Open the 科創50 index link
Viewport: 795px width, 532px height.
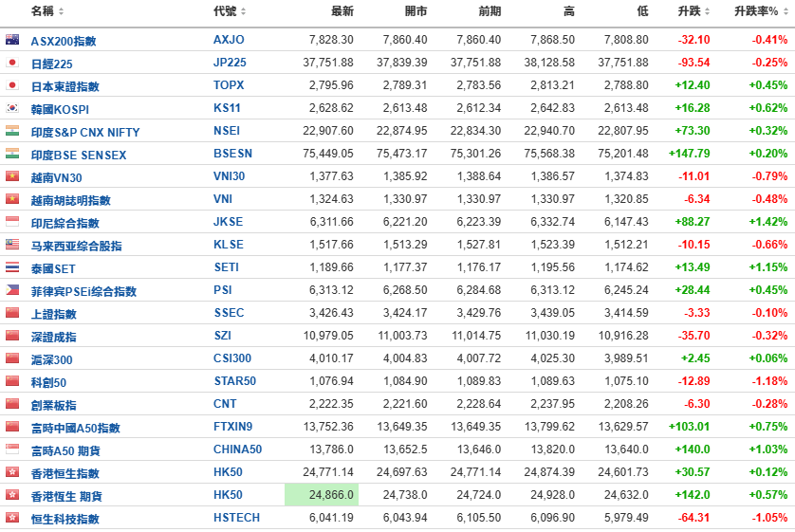(48, 383)
